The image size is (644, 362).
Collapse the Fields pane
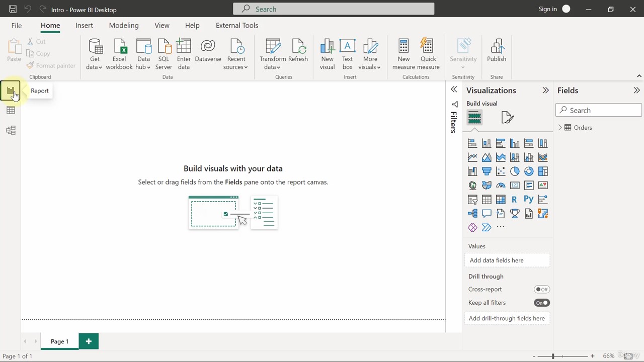636,90
